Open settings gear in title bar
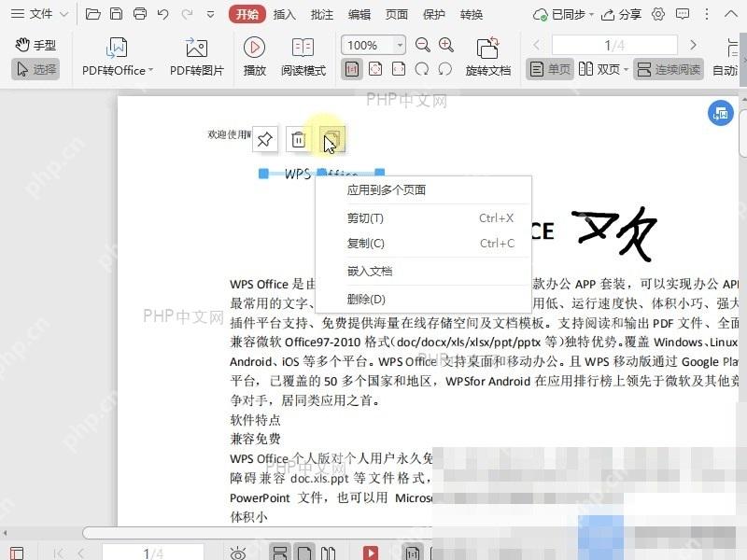747x560 pixels. [x=658, y=14]
